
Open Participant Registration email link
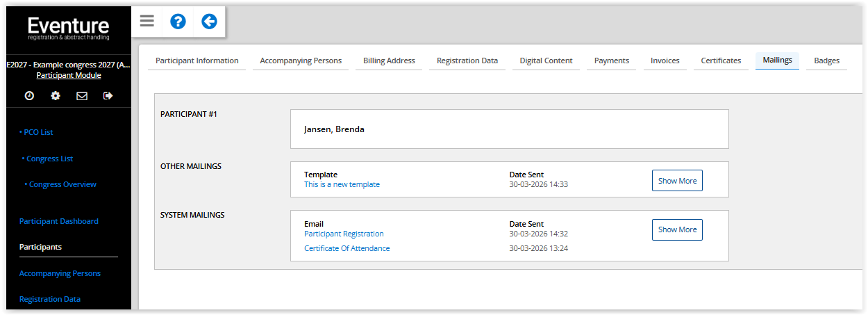(344, 234)
